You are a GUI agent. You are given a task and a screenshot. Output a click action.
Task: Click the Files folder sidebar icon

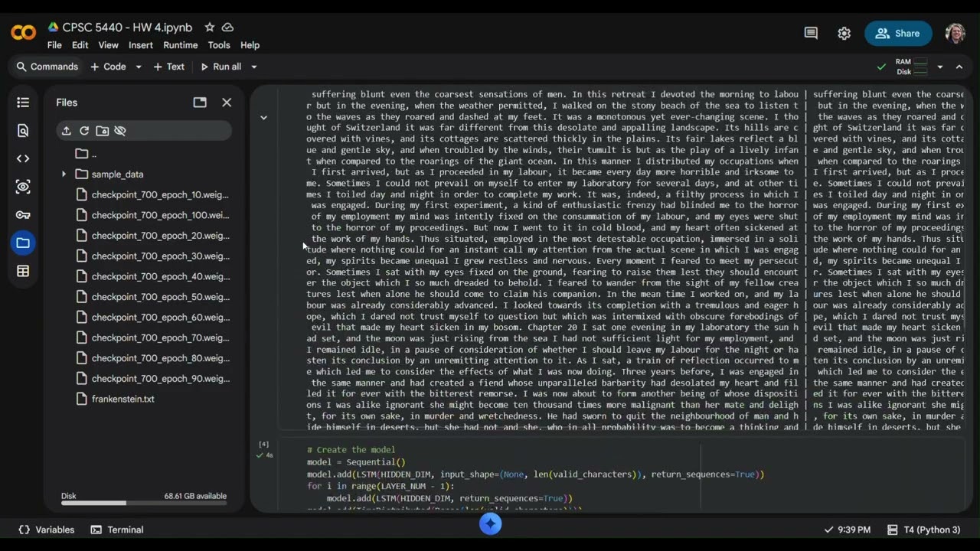point(23,243)
